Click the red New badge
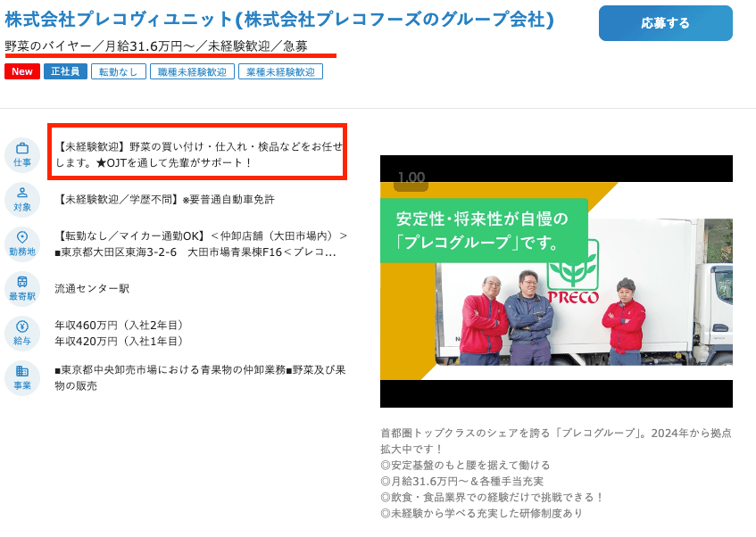 coord(22,71)
